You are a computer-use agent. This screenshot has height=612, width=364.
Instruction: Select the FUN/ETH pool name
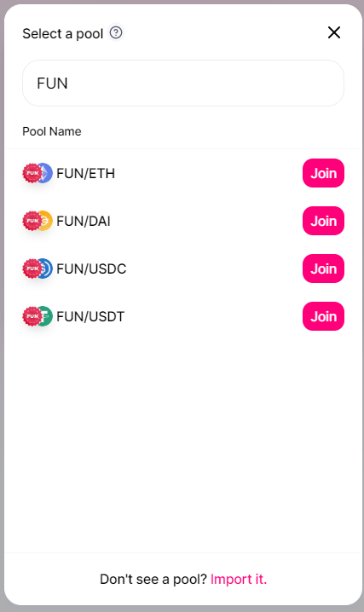pyautogui.click(x=86, y=173)
